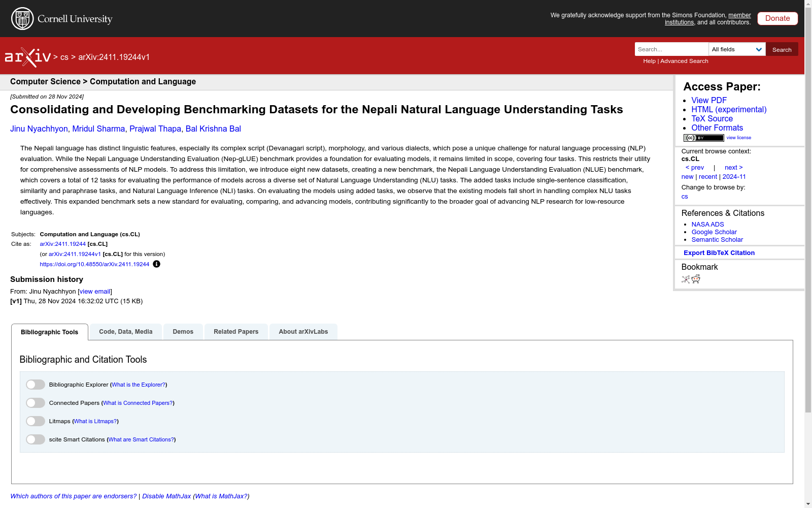Open What is the Explorer? link
The height and width of the screenshot is (508, 812).
139,385
